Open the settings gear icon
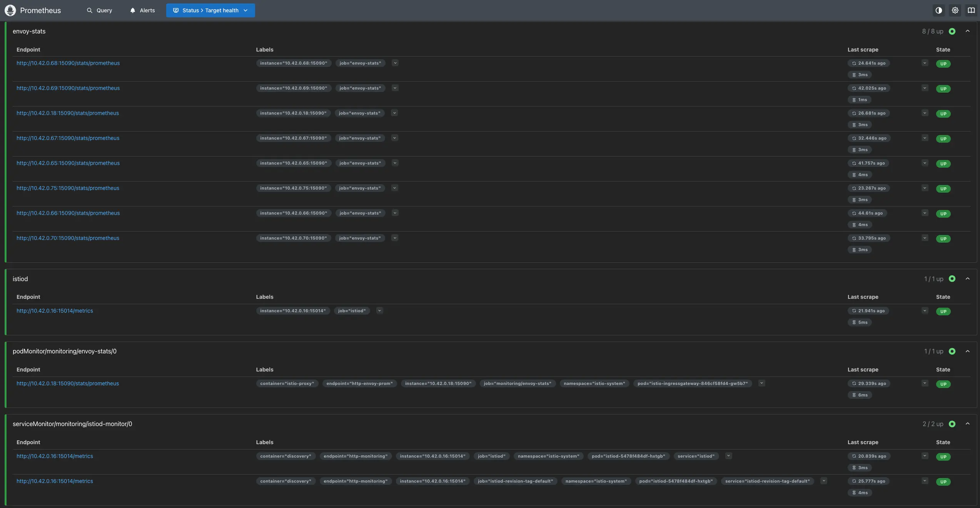 point(955,10)
